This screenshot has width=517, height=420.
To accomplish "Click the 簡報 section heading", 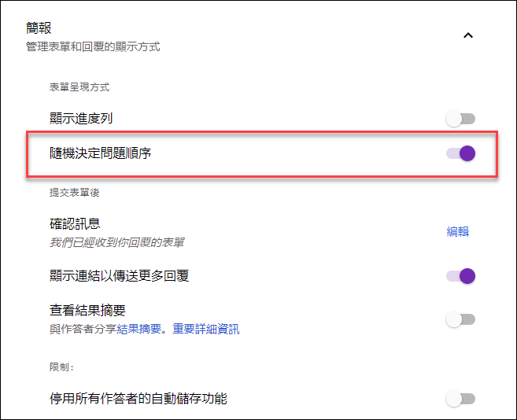I will (x=39, y=28).
